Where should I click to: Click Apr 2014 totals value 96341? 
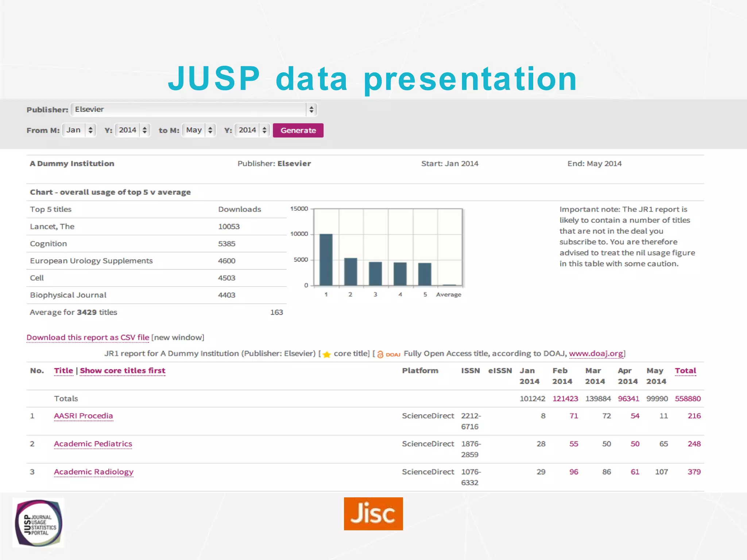628,399
